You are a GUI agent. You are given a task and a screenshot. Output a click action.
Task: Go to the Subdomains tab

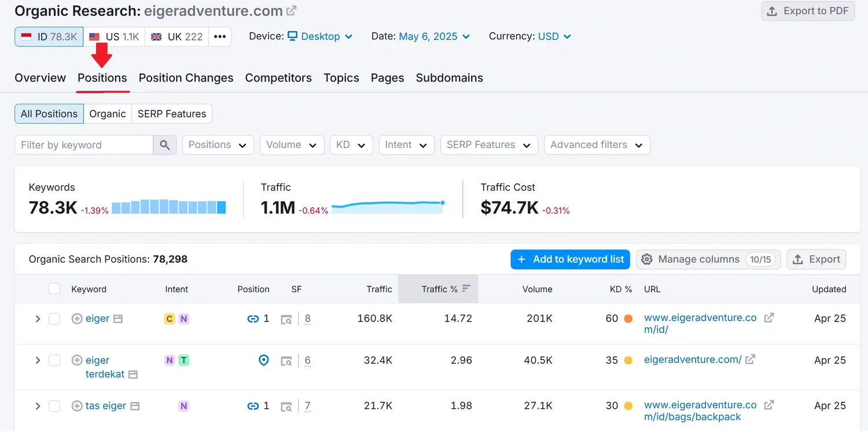click(450, 78)
